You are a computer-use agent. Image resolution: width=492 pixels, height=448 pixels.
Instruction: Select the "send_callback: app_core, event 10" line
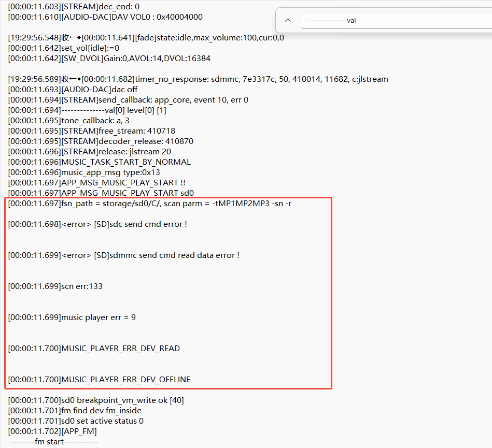click(x=129, y=99)
